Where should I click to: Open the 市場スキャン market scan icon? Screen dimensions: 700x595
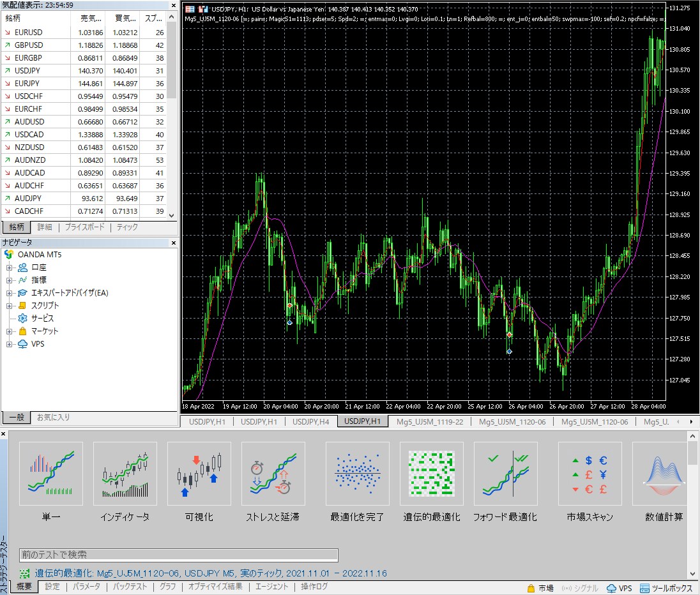(x=590, y=474)
